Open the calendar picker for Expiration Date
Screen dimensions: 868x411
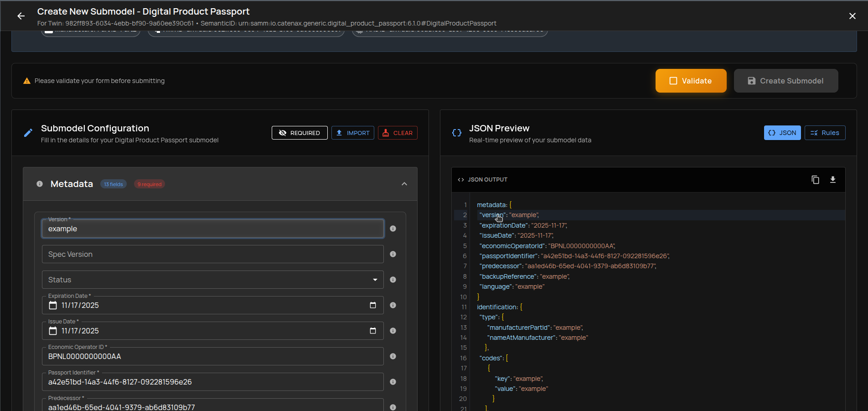tap(373, 305)
